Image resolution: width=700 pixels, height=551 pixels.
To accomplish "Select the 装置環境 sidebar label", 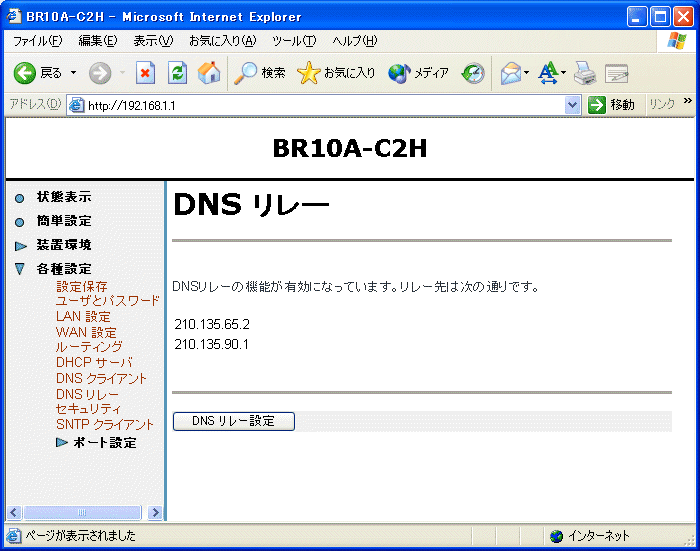I will (64, 245).
